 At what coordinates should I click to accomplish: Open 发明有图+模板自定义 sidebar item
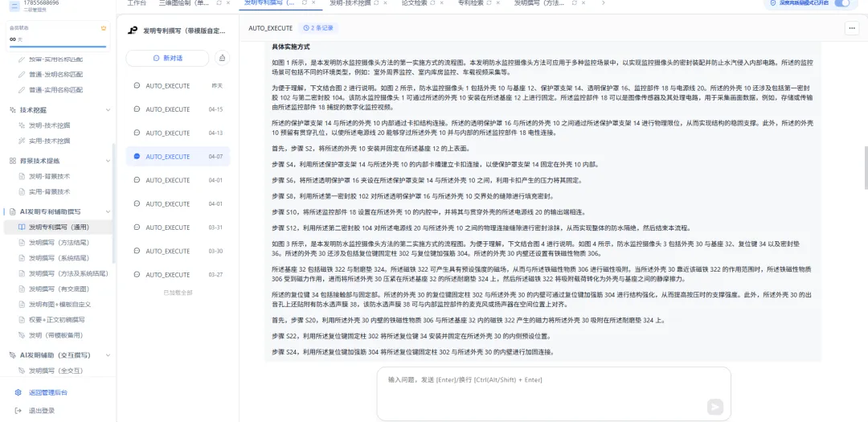pyautogui.click(x=59, y=305)
